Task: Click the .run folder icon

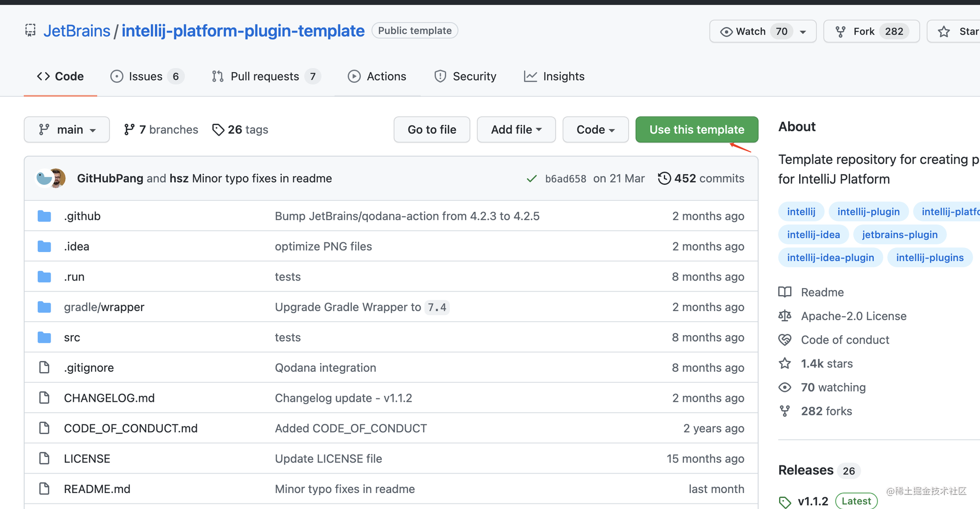Action: (44, 277)
